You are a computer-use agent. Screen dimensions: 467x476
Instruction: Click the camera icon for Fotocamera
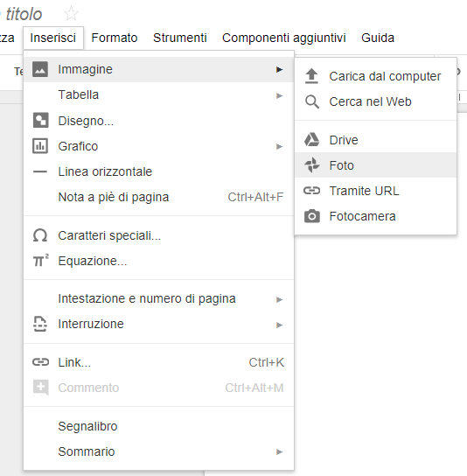point(312,216)
